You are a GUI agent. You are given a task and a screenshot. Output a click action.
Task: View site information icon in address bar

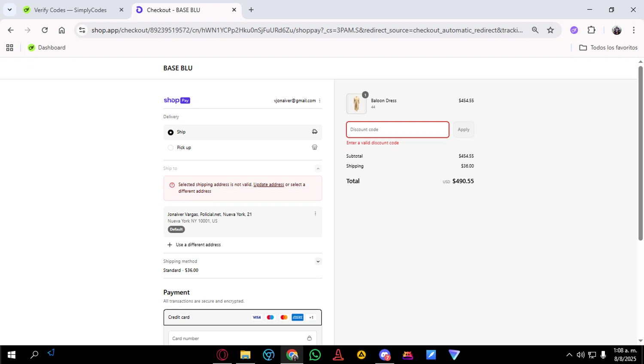coord(82,30)
